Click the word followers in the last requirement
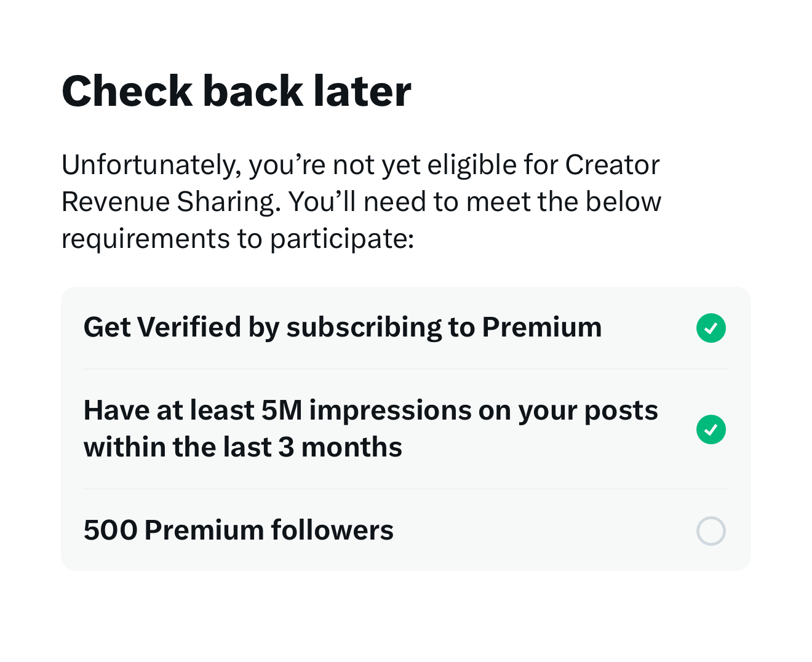Screen dimensions: 812x662 pyautogui.click(x=332, y=530)
